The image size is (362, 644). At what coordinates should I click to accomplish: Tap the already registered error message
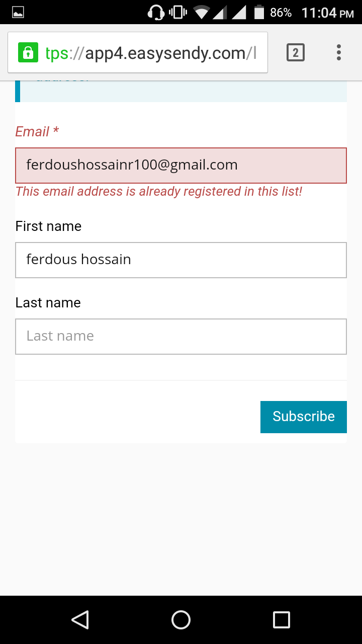coord(158,192)
